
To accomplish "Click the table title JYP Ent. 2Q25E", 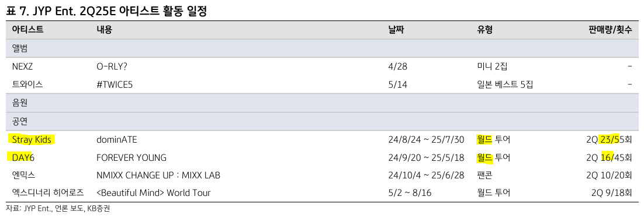I will (x=106, y=11).
